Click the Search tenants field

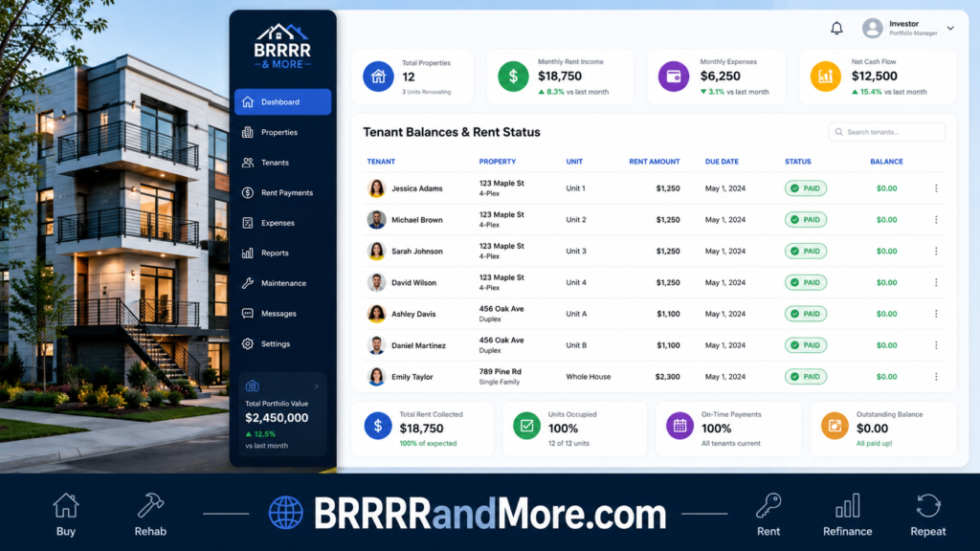pyautogui.click(x=886, y=132)
